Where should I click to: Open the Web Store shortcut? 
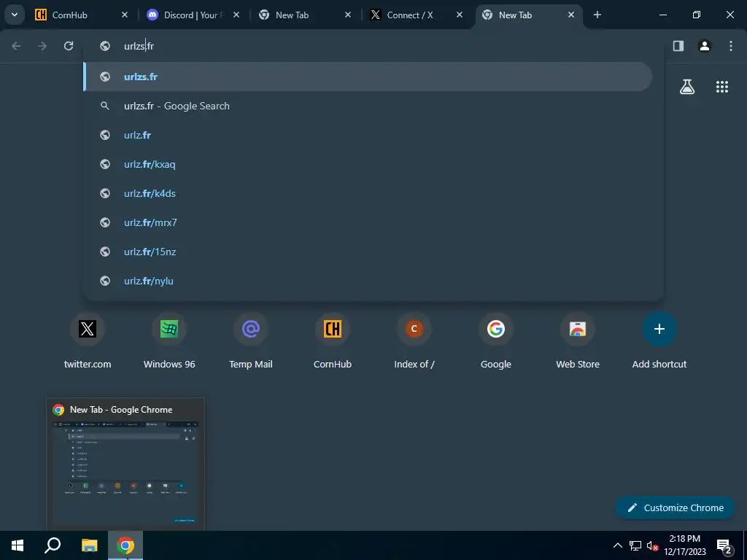coord(578,341)
